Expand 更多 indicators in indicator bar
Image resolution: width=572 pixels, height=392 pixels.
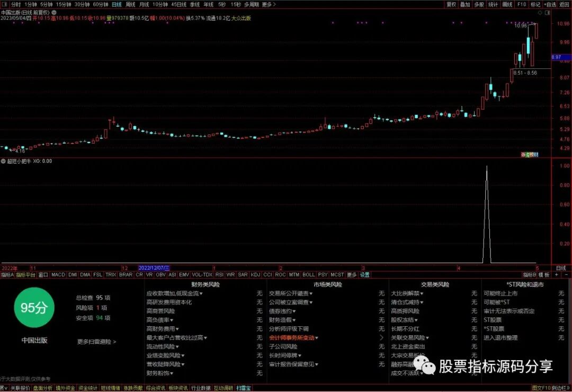click(352, 274)
